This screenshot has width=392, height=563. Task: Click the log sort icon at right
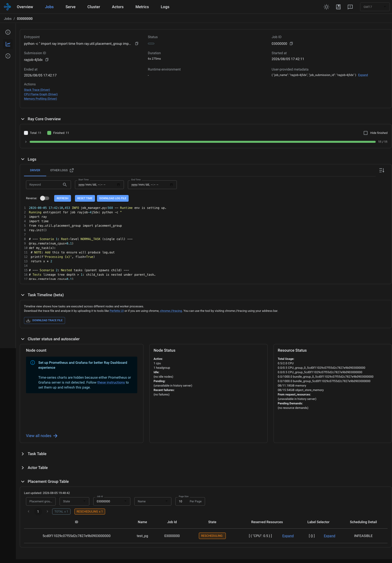(x=382, y=170)
